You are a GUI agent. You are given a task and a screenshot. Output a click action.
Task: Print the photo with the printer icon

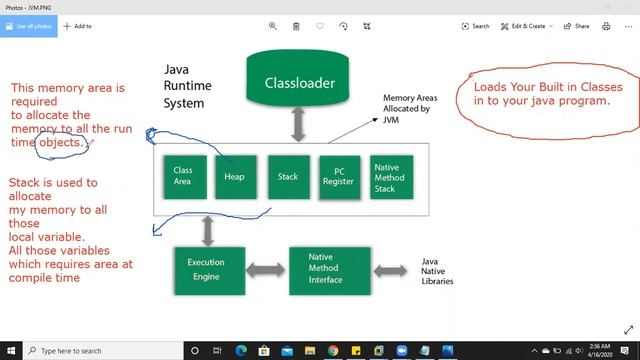coord(606,26)
